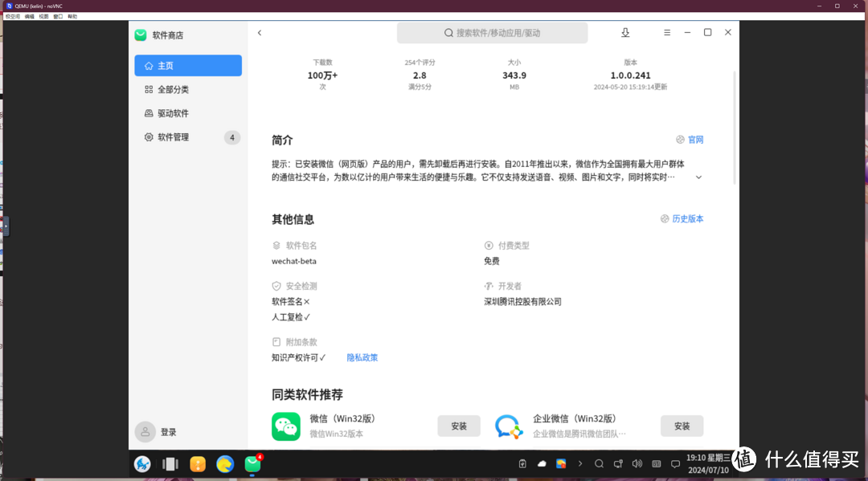
Task: Expand hidden system tray icons chevron
Action: (580, 463)
